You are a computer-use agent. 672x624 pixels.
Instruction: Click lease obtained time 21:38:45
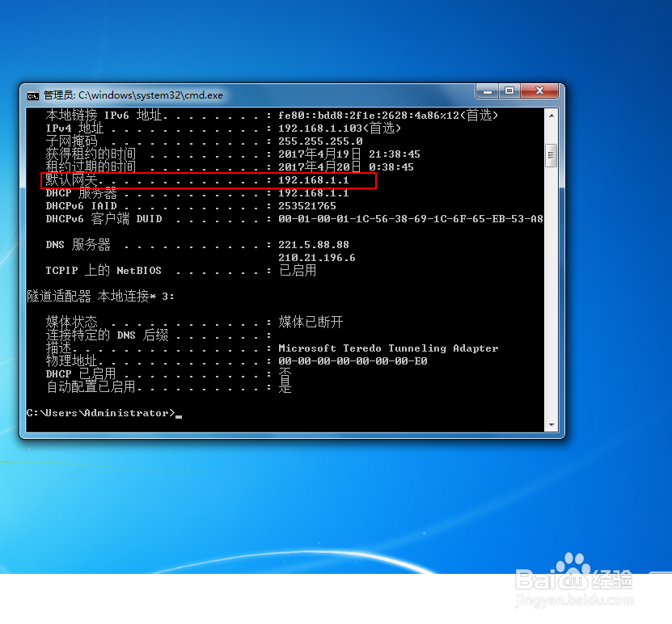[x=395, y=154]
